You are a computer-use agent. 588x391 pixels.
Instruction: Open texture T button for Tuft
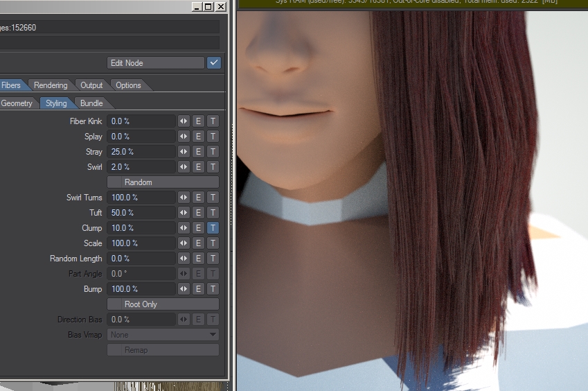(x=213, y=213)
